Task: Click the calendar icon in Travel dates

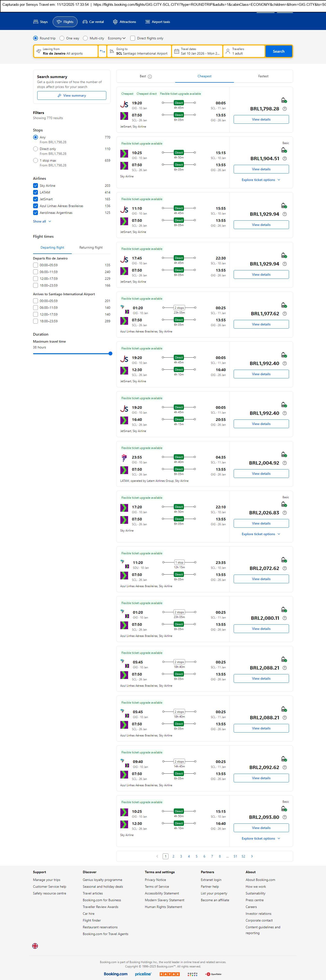Action: tap(176, 51)
